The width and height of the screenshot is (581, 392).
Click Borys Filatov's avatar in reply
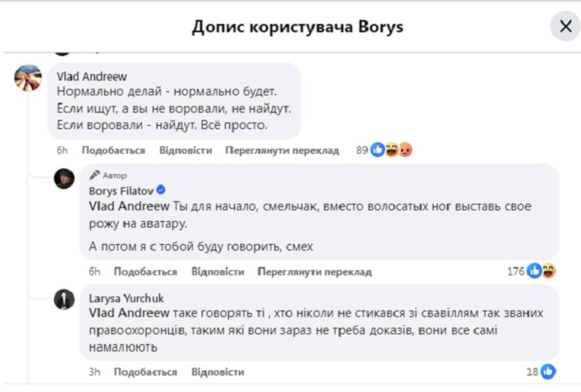point(64,179)
